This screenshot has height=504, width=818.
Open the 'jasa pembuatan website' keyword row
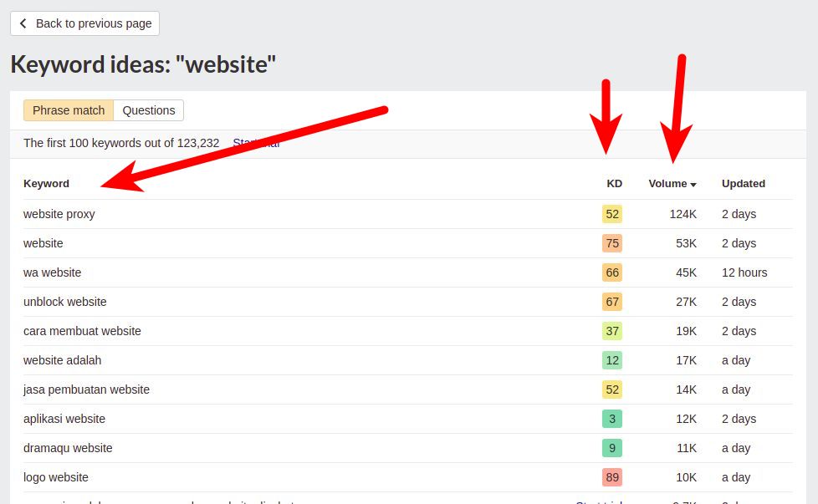click(86, 389)
